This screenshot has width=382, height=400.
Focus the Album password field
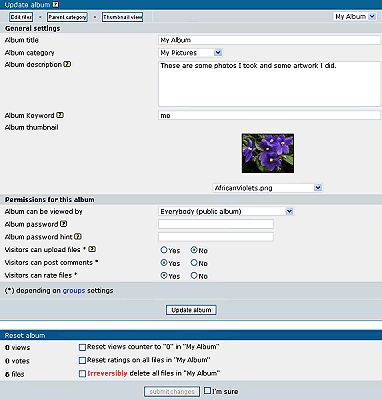216,224
